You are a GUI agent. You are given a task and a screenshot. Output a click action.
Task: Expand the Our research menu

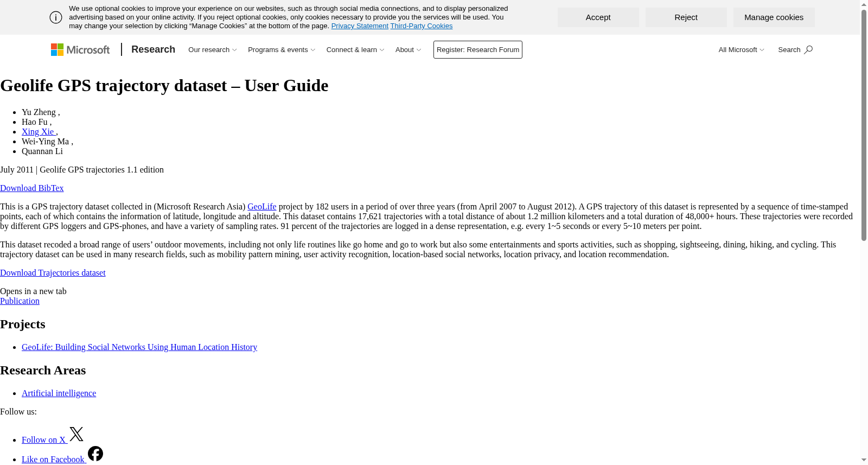pyautogui.click(x=213, y=49)
